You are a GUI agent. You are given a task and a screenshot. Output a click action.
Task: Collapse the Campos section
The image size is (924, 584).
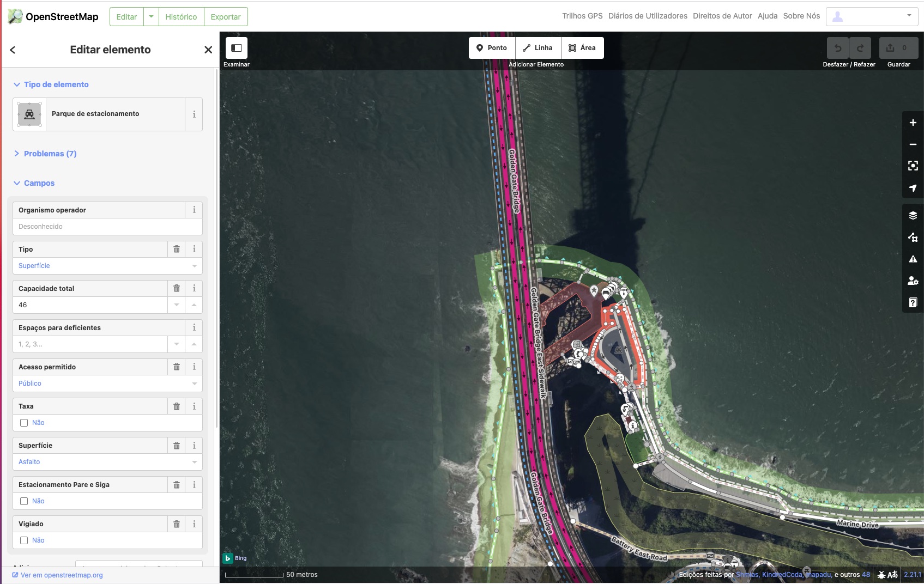pyautogui.click(x=34, y=183)
